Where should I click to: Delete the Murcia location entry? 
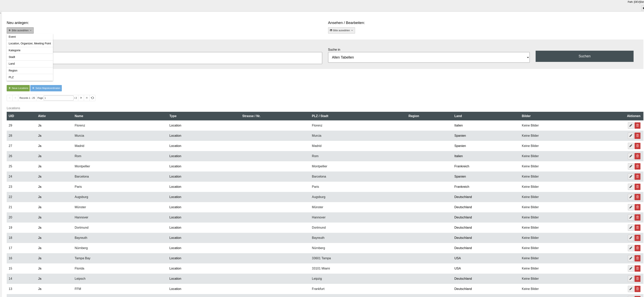(x=638, y=136)
